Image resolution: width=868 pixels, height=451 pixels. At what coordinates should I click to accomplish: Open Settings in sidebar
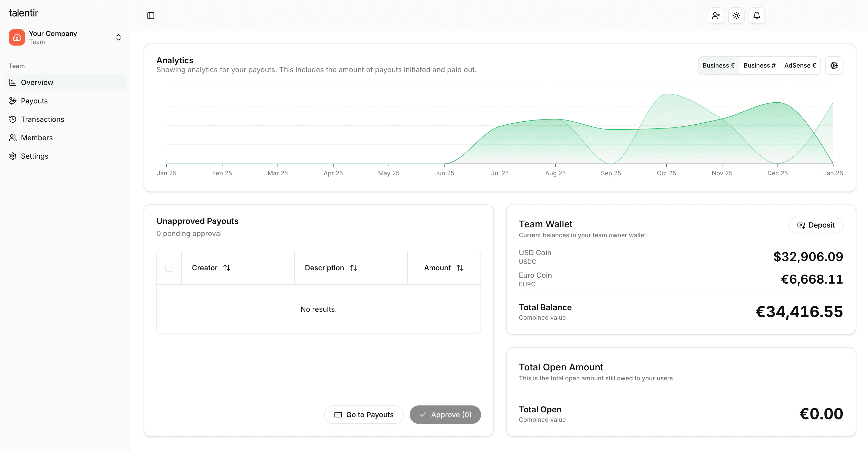click(x=34, y=156)
